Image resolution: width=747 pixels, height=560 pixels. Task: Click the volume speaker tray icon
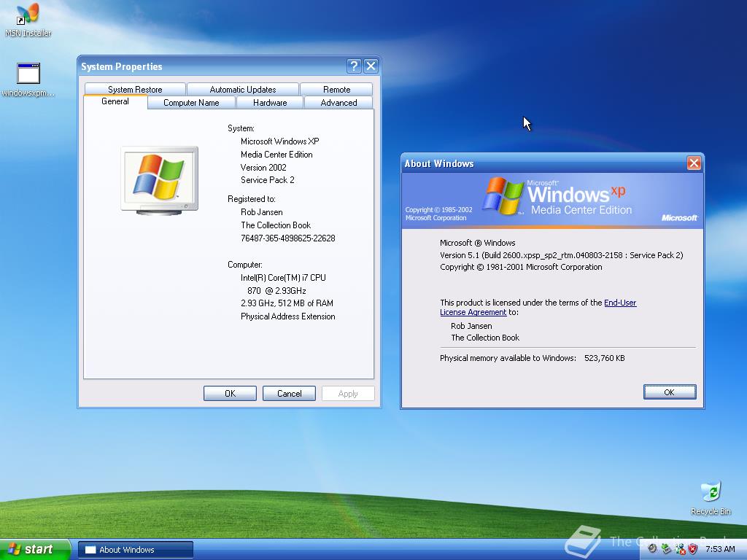pyautogui.click(x=653, y=549)
